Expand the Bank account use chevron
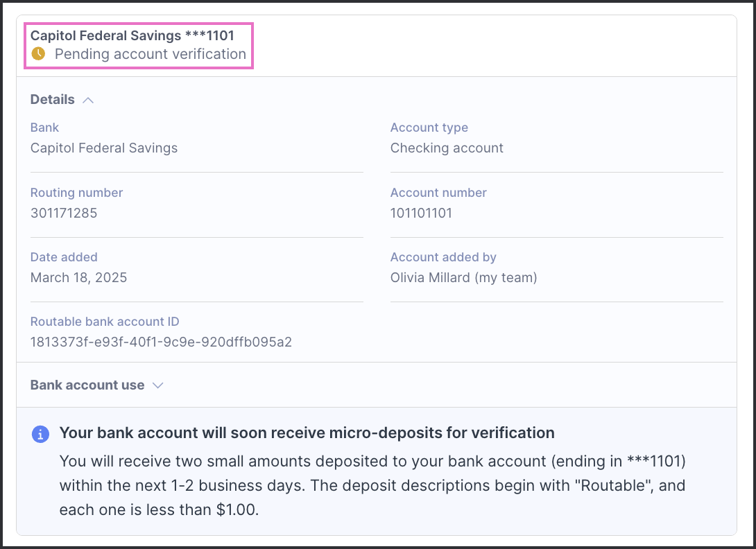This screenshot has height=549, width=756. 157,385
